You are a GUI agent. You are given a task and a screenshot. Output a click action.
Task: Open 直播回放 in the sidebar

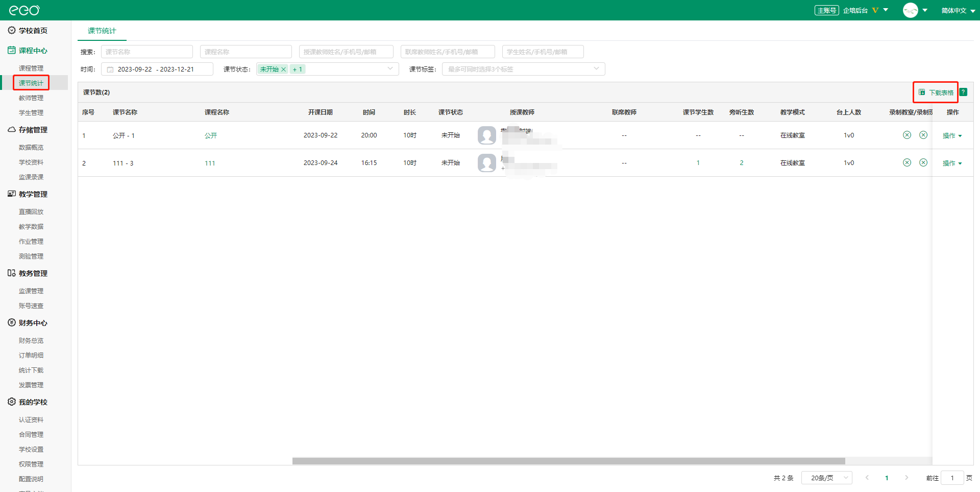(31, 212)
